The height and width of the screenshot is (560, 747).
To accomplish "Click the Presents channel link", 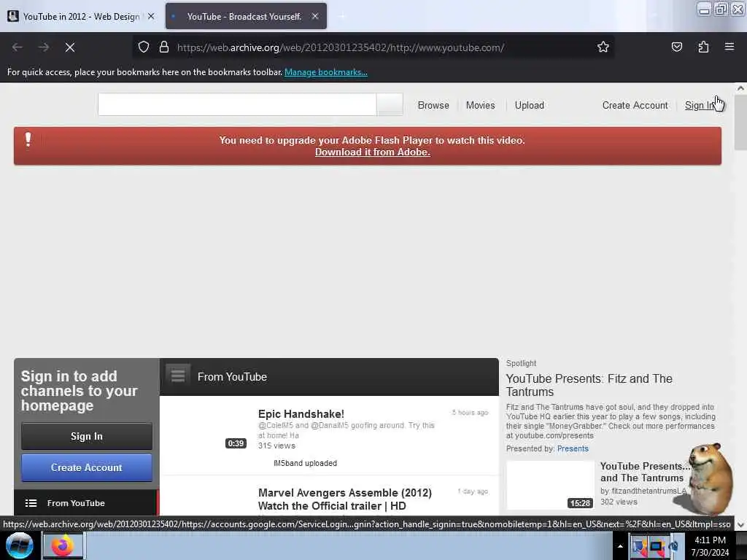I will [x=573, y=448].
